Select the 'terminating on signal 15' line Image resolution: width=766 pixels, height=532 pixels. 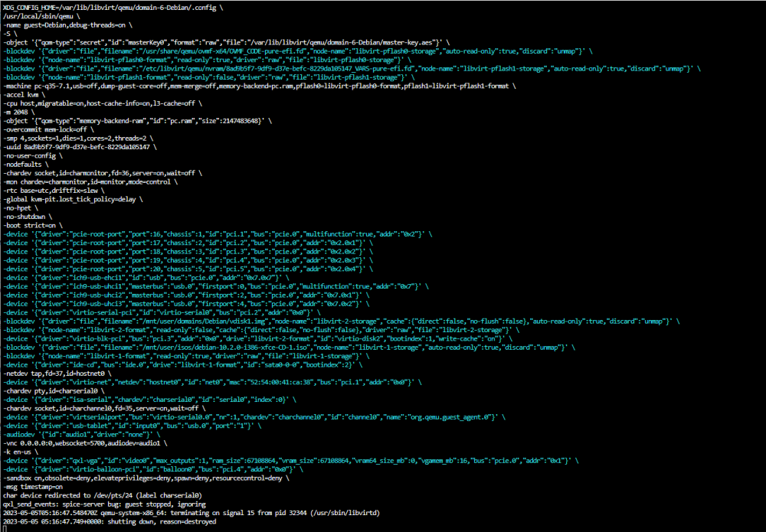click(x=191, y=514)
